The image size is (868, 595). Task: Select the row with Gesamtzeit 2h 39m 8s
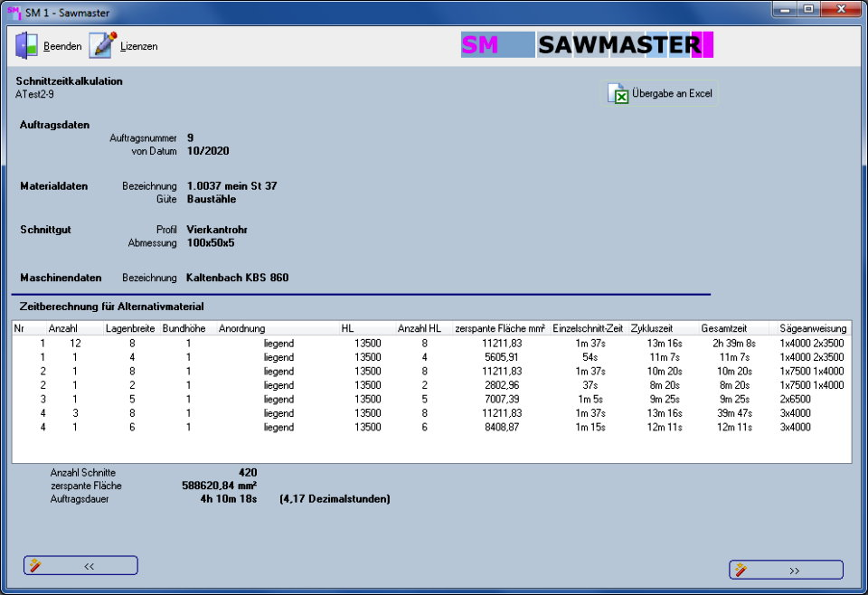pyautogui.click(x=431, y=343)
